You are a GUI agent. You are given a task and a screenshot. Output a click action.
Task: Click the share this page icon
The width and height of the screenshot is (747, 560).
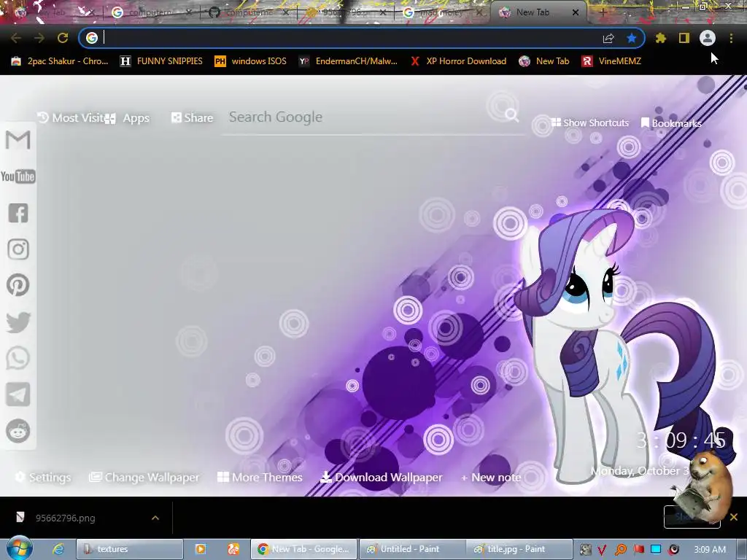pyautogui.click(x=608, y=38)
